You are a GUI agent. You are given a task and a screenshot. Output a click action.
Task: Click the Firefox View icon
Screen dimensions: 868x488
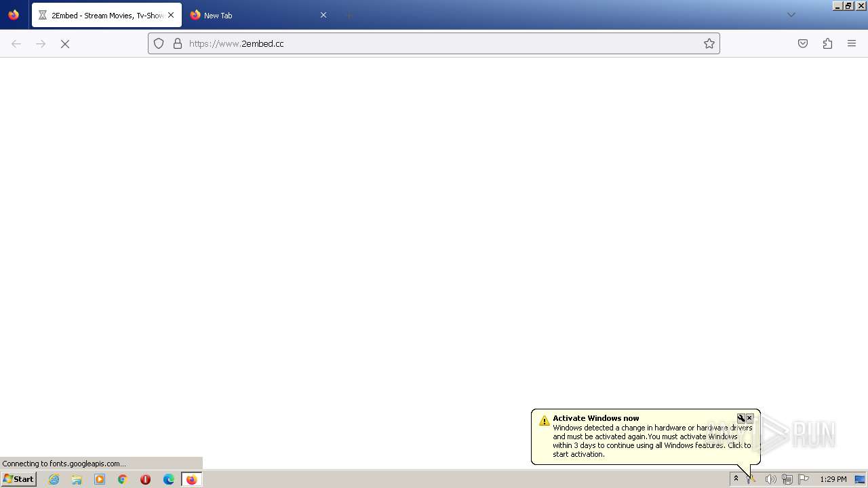14,15
